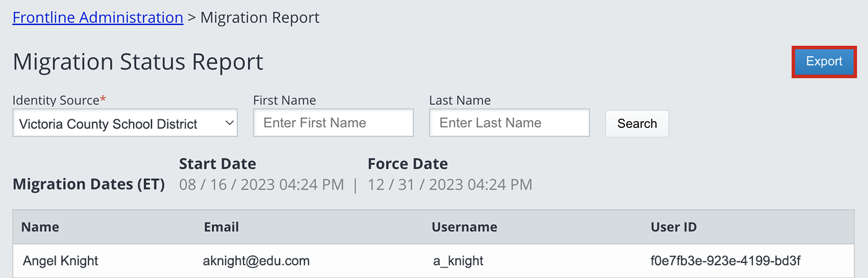
Task: Click the Migration Report breadcrumb text
Action: 260,17
